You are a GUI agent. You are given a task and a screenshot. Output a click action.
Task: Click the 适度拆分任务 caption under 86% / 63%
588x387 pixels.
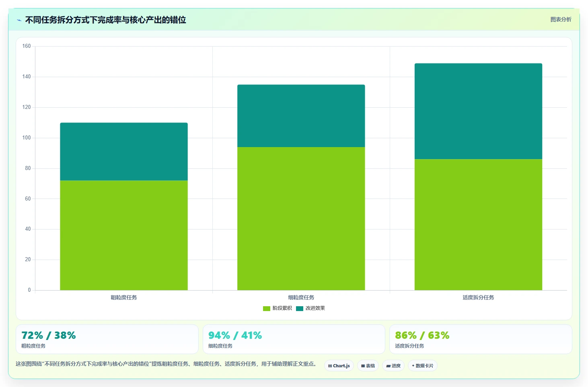click(409, 346)
